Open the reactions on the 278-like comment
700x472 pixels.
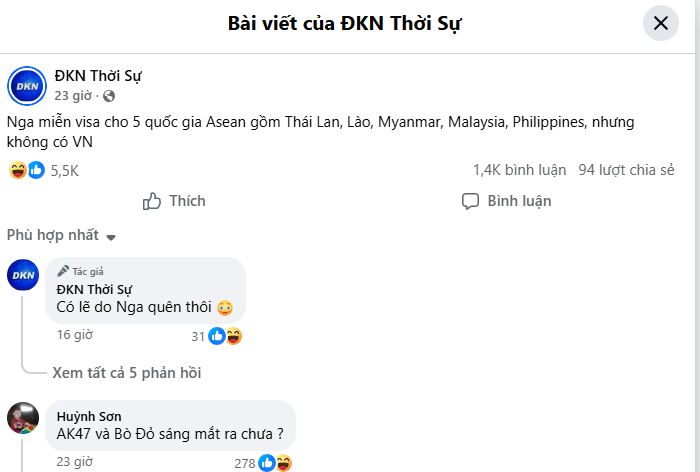(263, 463)
